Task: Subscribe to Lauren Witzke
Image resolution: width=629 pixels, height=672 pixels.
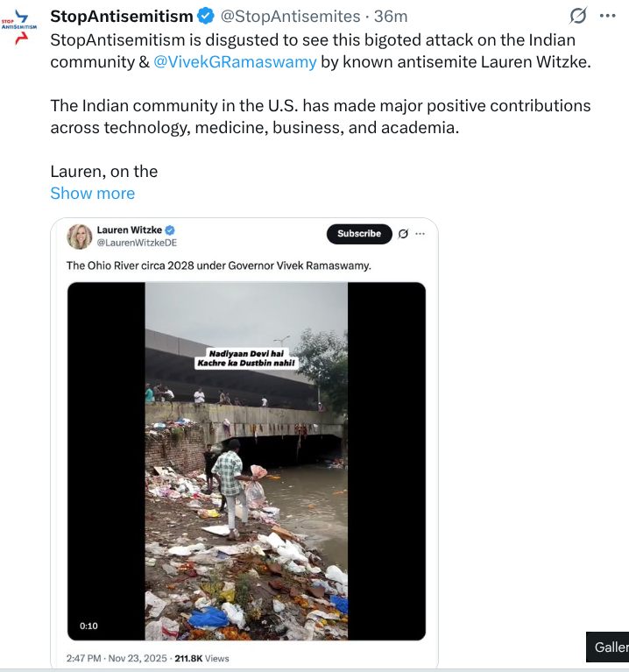Action: [x=359, y=234]
